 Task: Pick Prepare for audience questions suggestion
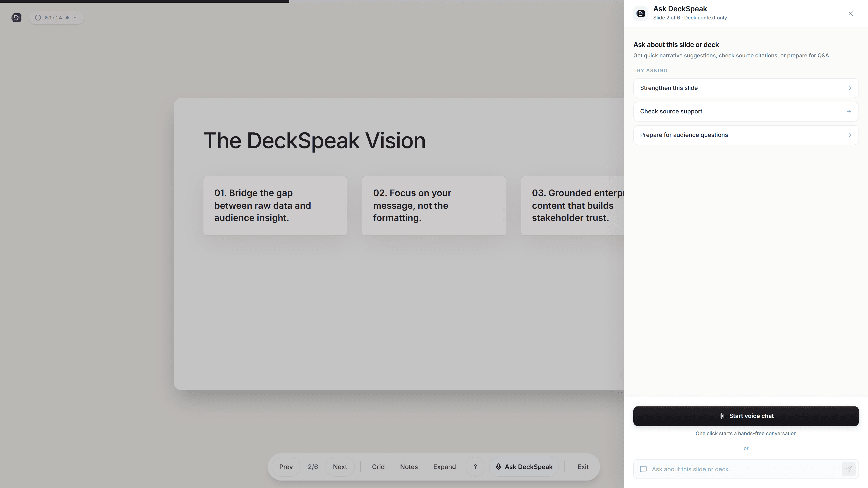coord(746,135)
